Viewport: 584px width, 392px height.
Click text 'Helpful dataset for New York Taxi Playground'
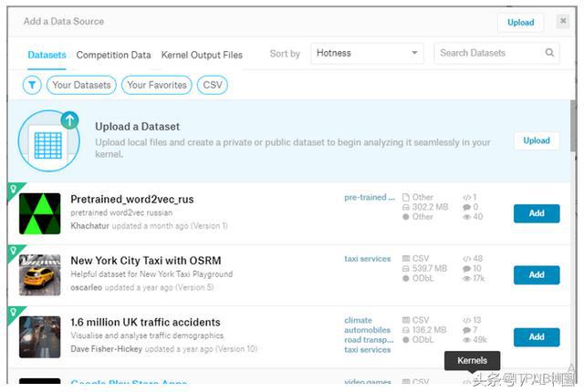[x=151, y=274]
